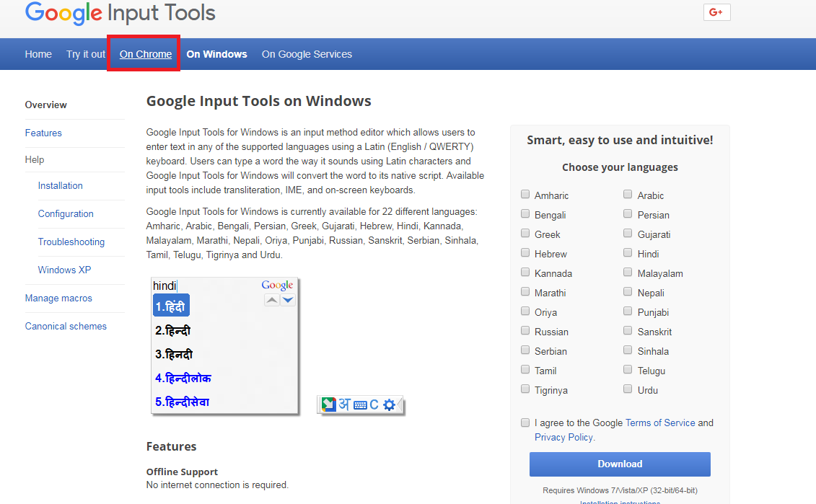Tick the Telugu checkbox
Screen dimensions: 816x504
coord(628,370)
